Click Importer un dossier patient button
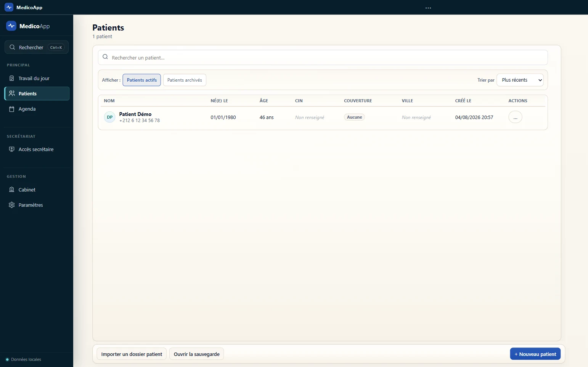The image size is (588, 367). click(x=132, y=354)
